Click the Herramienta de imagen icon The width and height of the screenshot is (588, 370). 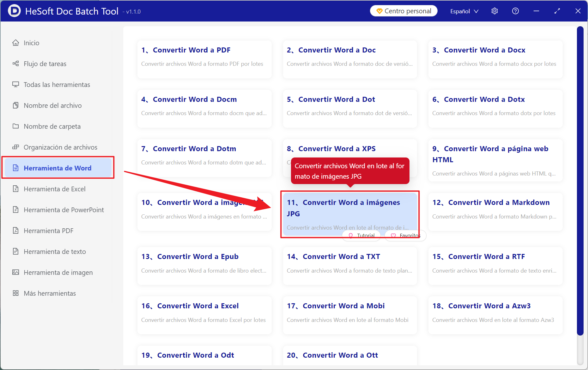pos(15,272)
